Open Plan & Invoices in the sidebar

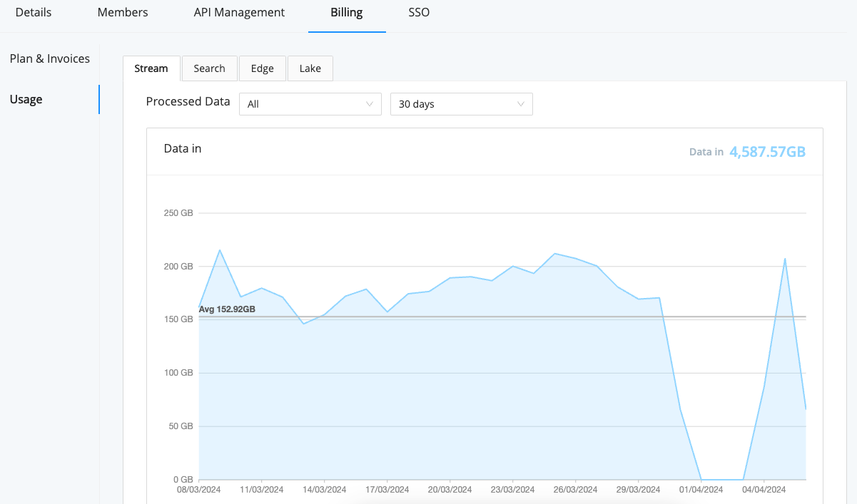(x=49, y=58)
